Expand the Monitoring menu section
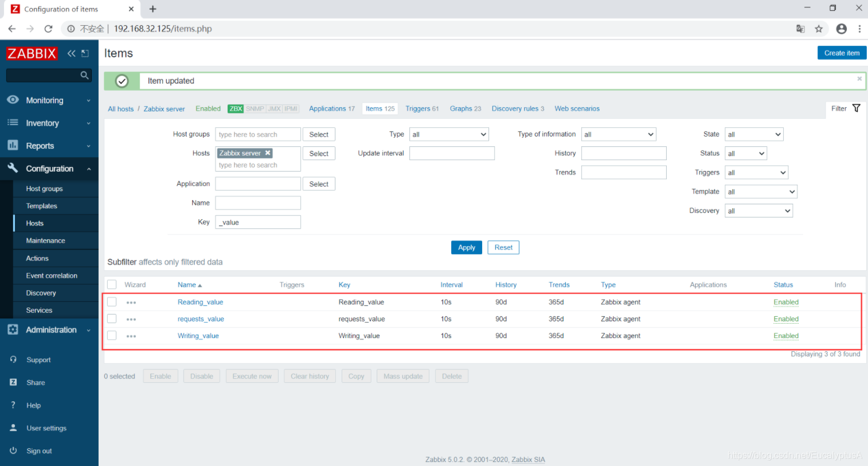 [x=49, y=100]
